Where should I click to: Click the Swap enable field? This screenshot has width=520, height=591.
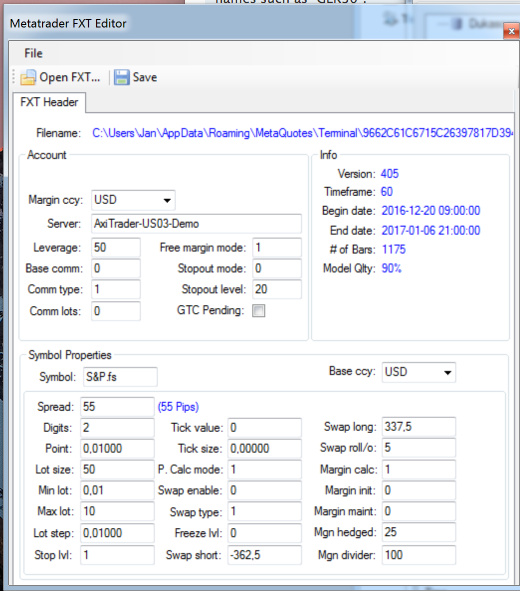point(265,490)
